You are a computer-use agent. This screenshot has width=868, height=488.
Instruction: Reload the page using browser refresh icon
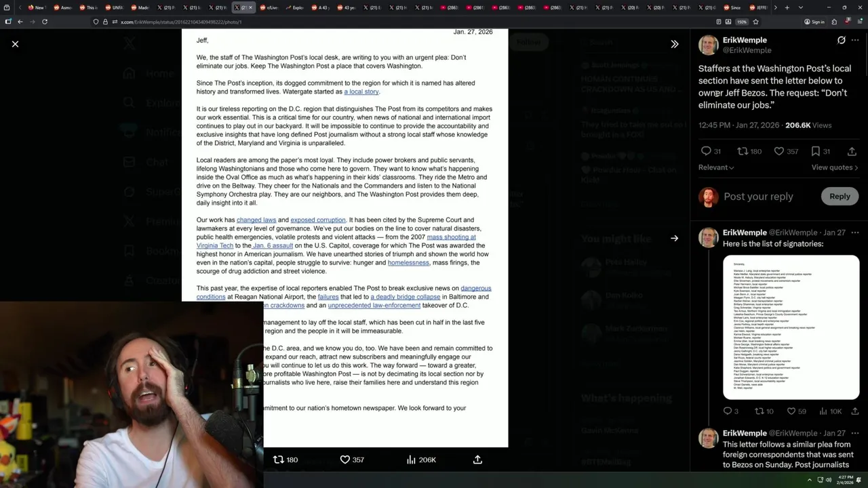point(45,22)
